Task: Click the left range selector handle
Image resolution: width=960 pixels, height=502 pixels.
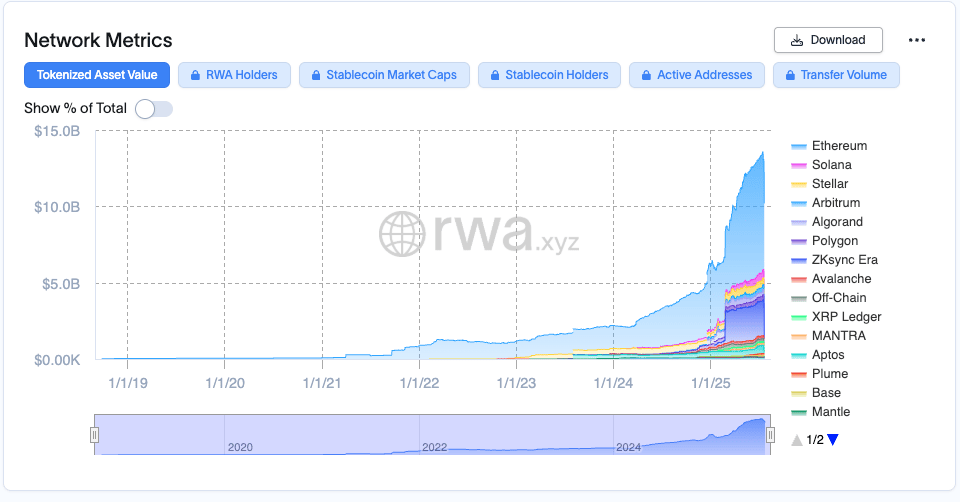Action: pyautogui.click(x=94, y=435)
